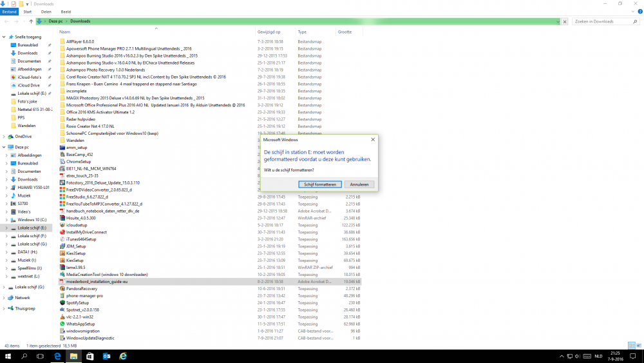Expand the Thuisgroep tree node
The height and width of the screenshot is (363, 644).
(x=4, y=308)
